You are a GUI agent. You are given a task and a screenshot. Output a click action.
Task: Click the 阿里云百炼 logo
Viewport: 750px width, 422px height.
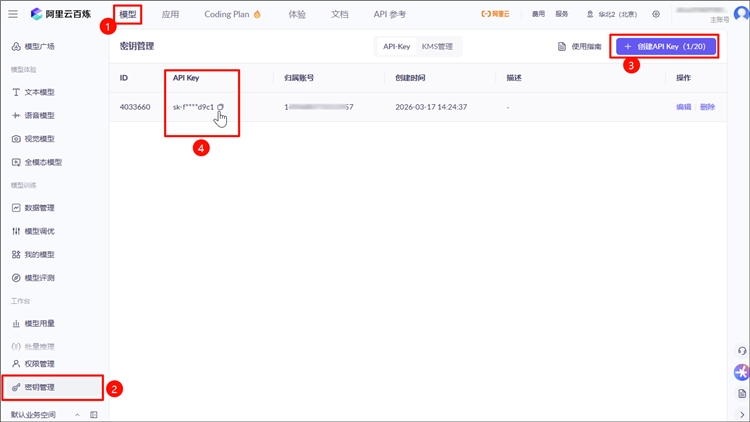pos(61,14)
